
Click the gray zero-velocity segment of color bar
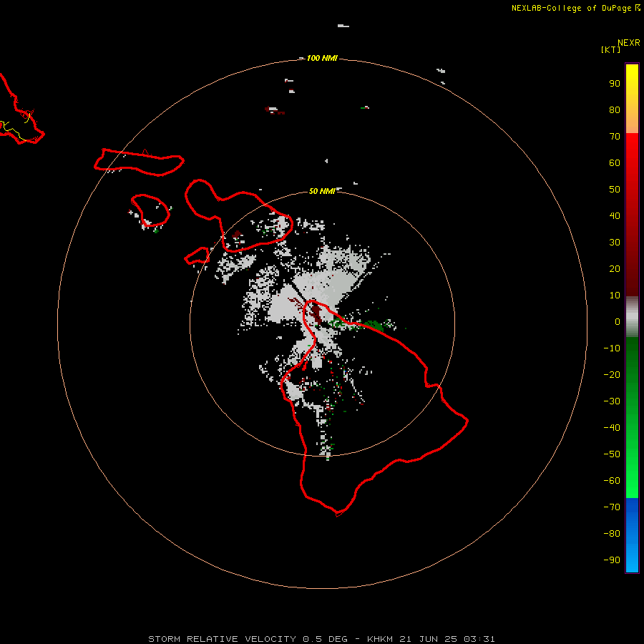coord(632,317)
